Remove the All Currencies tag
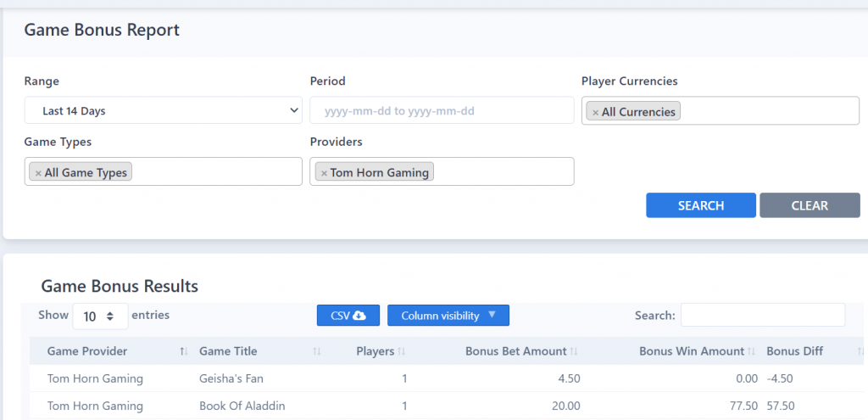The height and width of the screenshot is (420, 868). (x=596, y=113)
